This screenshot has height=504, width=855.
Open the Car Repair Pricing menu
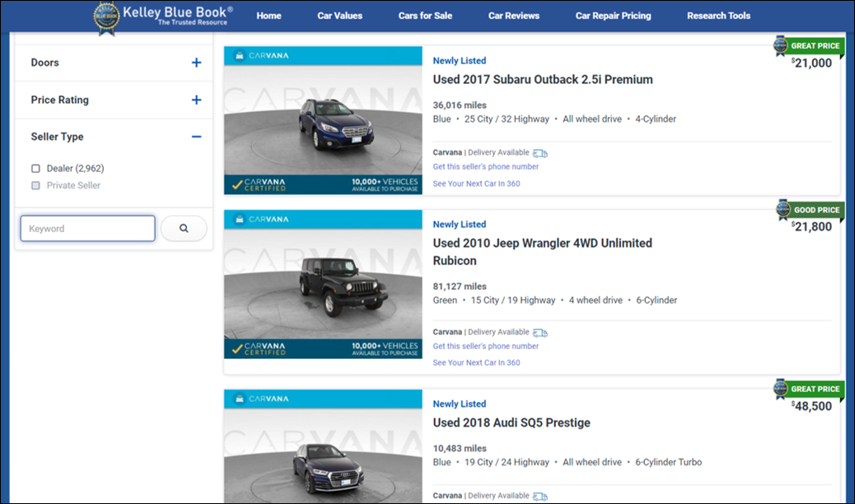point(613,16)
